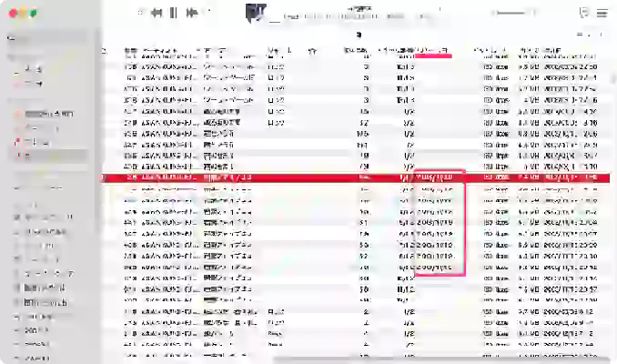Image resolution: width=617 pixels, height=364 pixels.
Task: Open view options above the song list
Action: (579, 35)
